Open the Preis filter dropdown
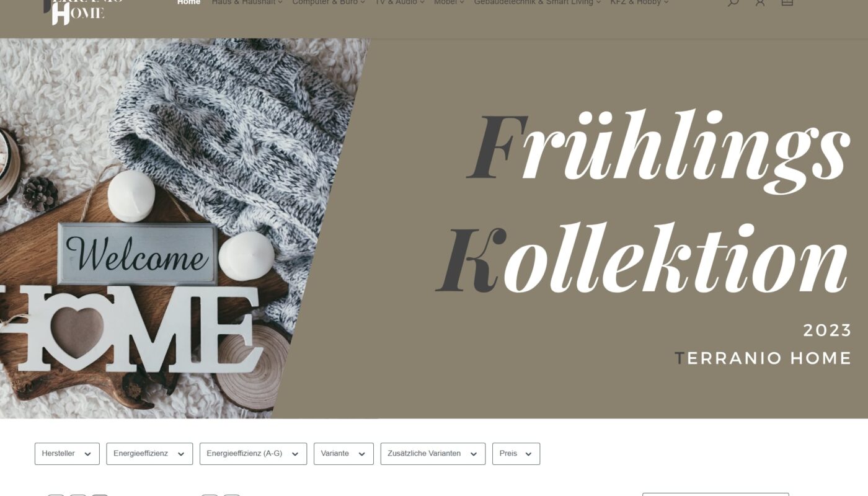This screenshot has width=868, height=496. [516, 454]
